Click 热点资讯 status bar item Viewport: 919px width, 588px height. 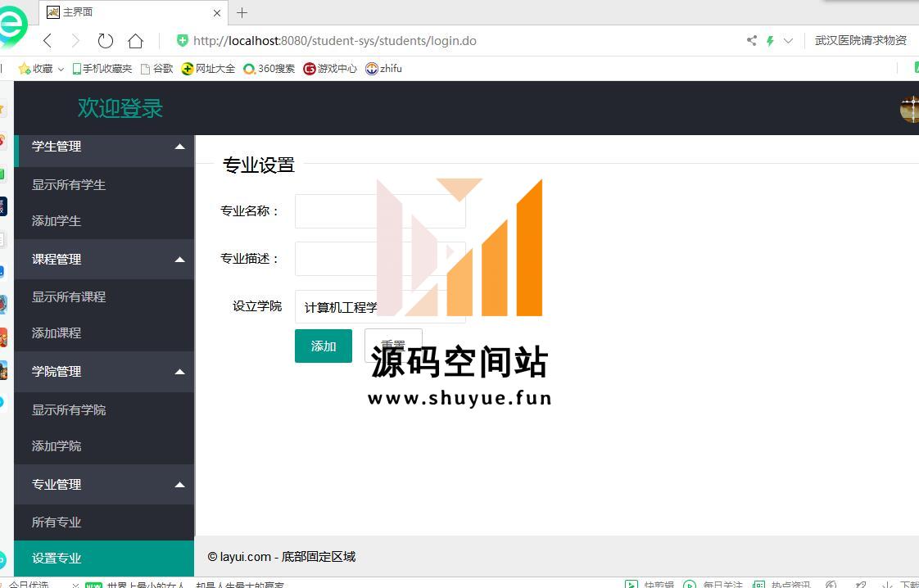[x=782, y=584]
